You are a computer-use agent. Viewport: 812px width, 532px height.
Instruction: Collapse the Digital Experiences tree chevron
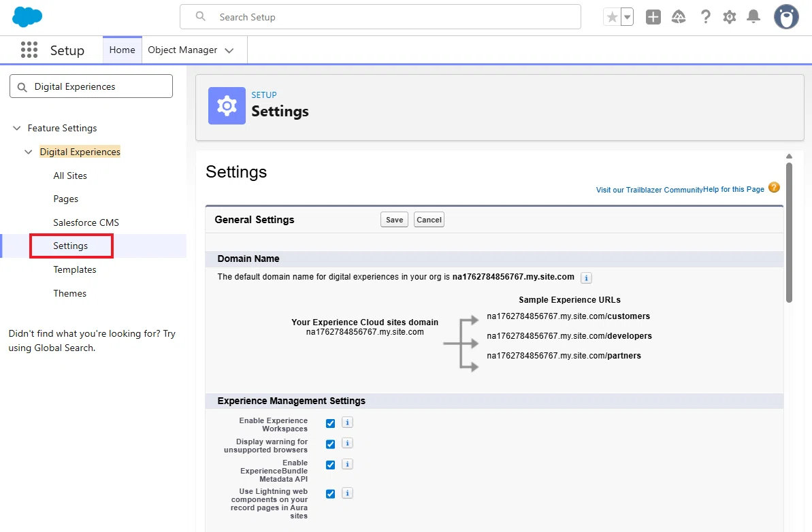pos(29,152)
